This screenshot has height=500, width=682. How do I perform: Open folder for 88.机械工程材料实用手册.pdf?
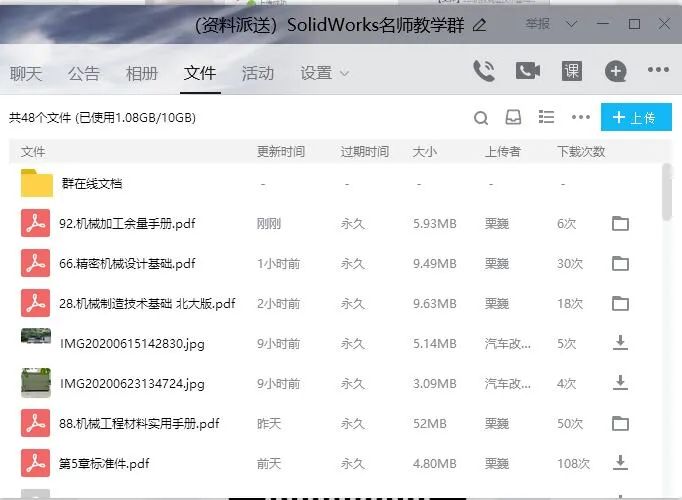pos(620,423)
